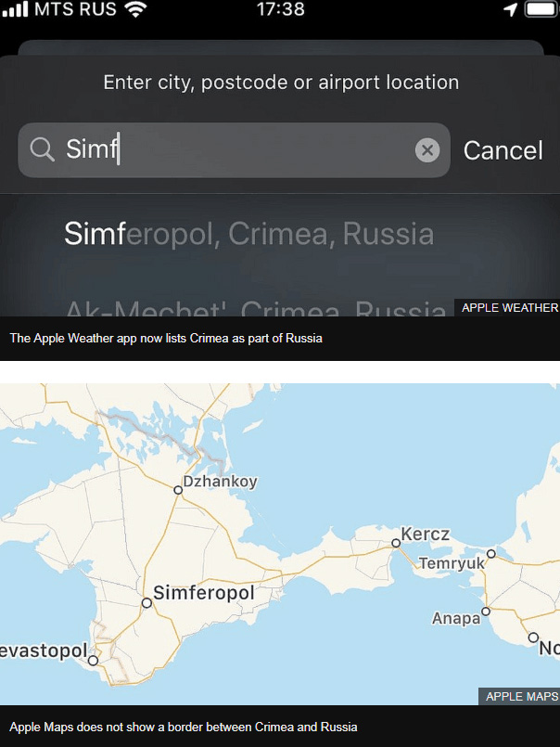The image size is (560, 747).
Task: Tap the Wi-Fi status icon
Action: [x=135, y=9]
